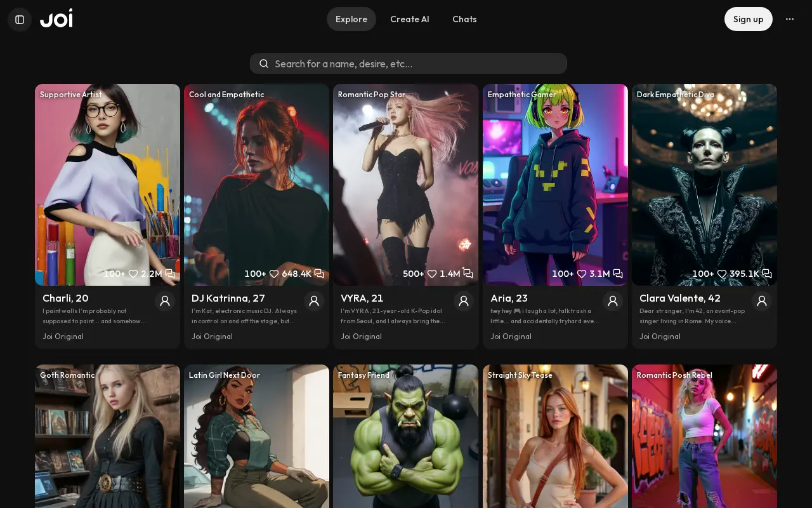This screenshot has width=812, height=508.
Task: Click the name Aria, 23
Action: [x=509, y=298]
